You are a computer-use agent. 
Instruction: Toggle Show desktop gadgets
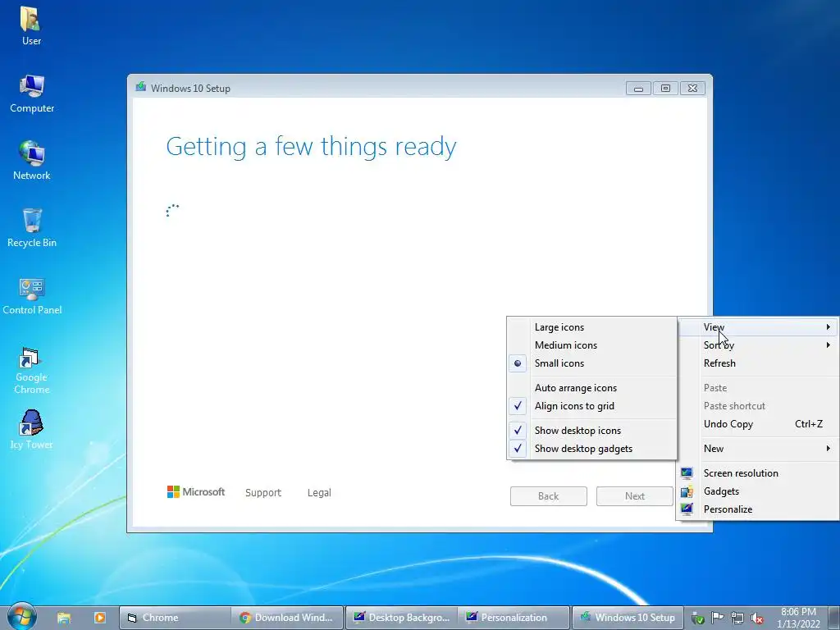pos(592,449)
